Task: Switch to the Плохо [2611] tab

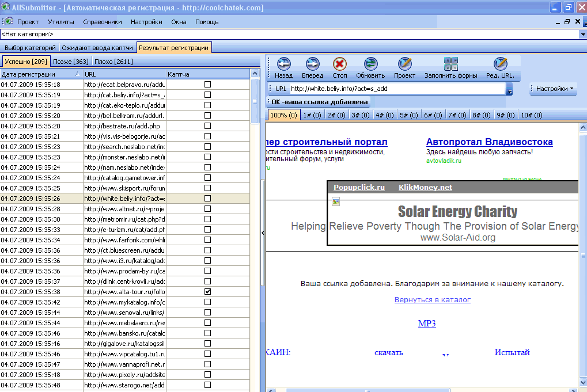Action: [x=114, y=62]
